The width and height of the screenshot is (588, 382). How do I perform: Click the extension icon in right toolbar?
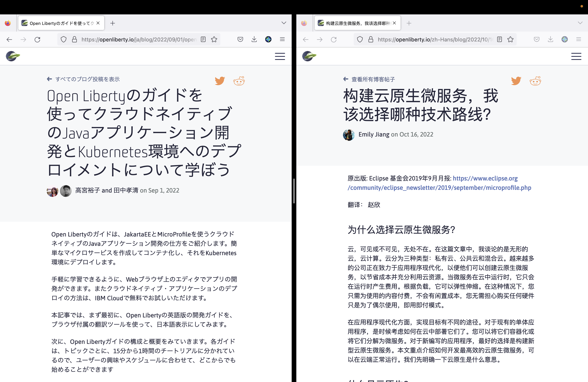pyautogui.click(x=564, y=39)
